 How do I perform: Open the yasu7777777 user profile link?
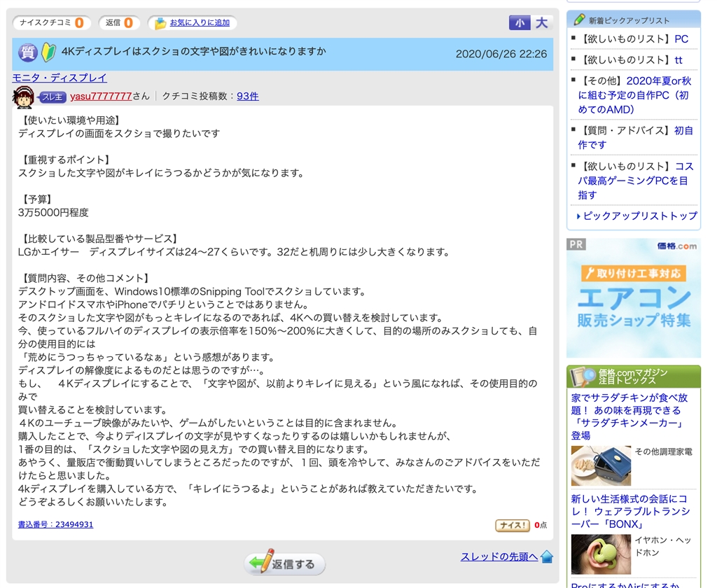coord(101,96)
